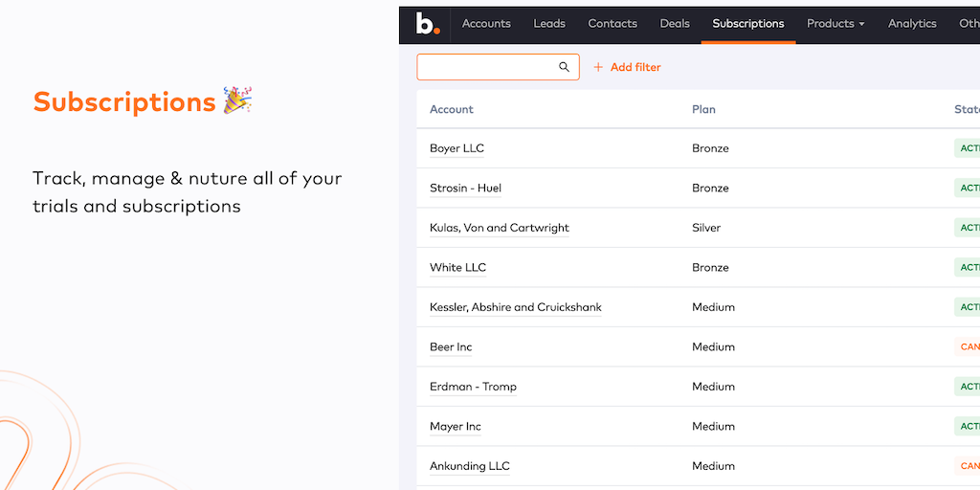Open the White LLC account link
The height and width of the screenshot is (490, 980).
click(x=457, y=268)
